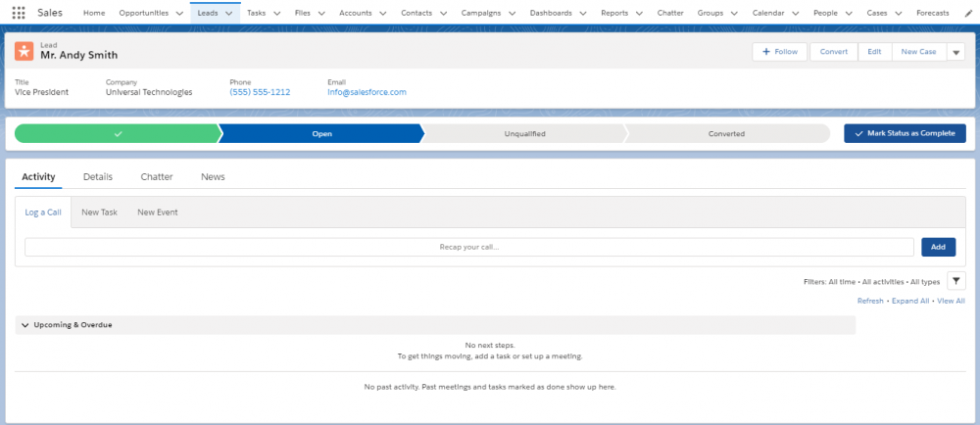Open the Forecasts navigation tab
The width and height of the screenshot is (980, 425).
[933, 13]
